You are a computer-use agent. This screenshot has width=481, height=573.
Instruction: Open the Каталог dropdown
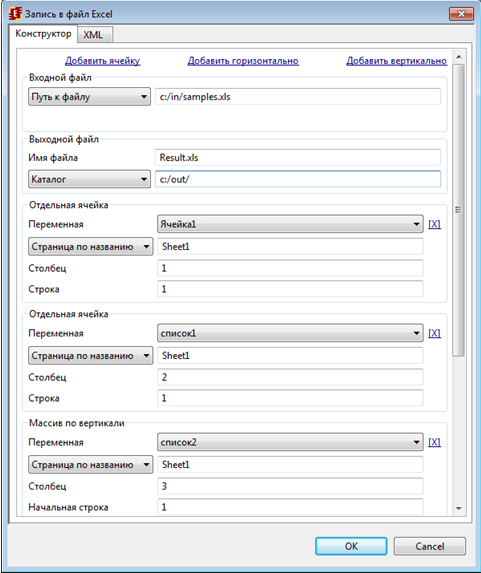click(90, 179)
